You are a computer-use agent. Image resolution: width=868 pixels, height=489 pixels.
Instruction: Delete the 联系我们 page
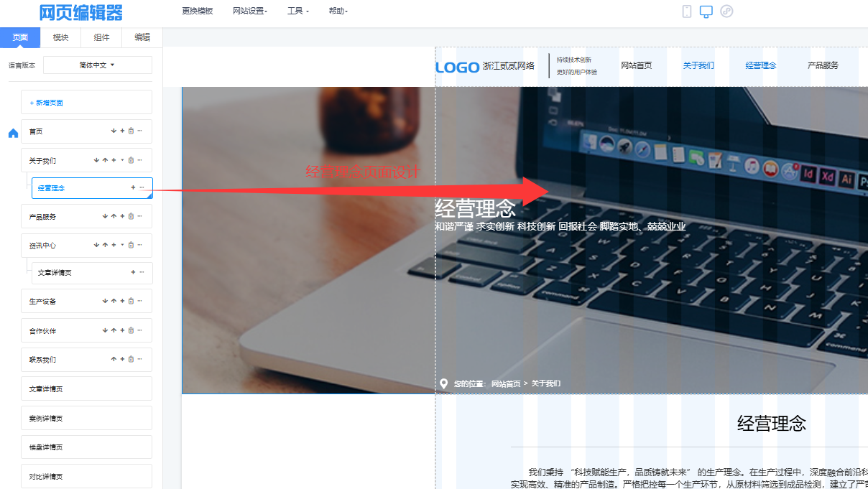pos(131,360)
